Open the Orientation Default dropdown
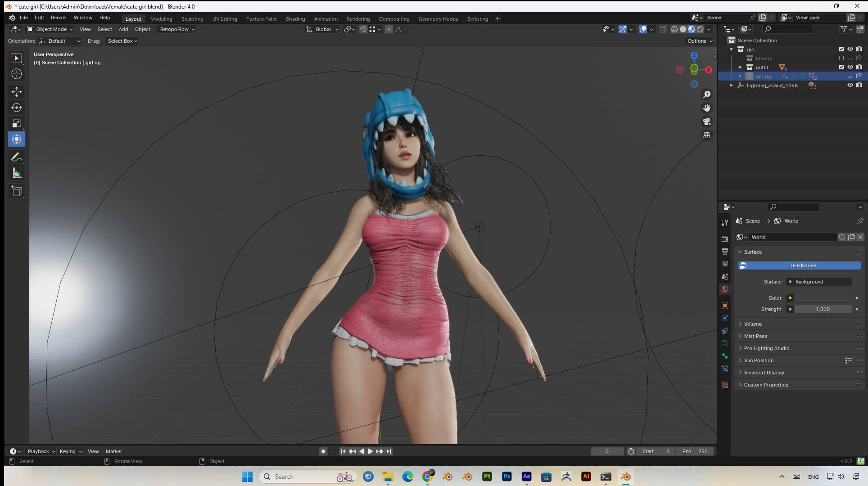 pyautogui.click(x=60, y=41)
